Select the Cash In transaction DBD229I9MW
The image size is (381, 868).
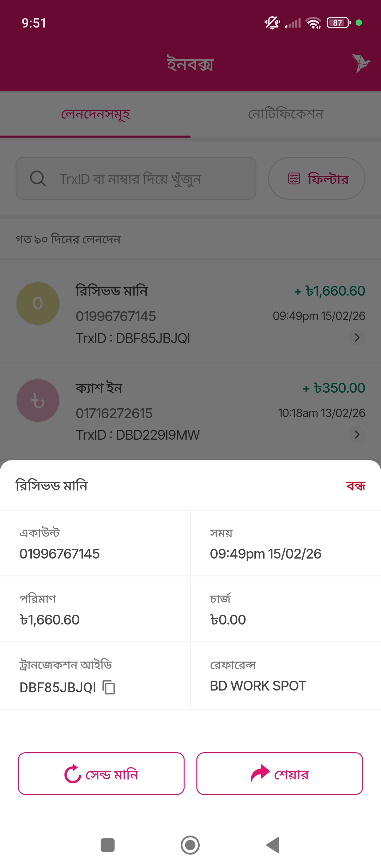[190, 411]
